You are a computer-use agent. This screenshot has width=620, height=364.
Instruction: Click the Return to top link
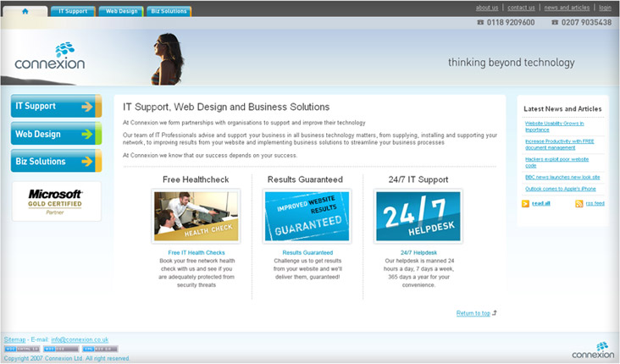(x=473, y=313)
